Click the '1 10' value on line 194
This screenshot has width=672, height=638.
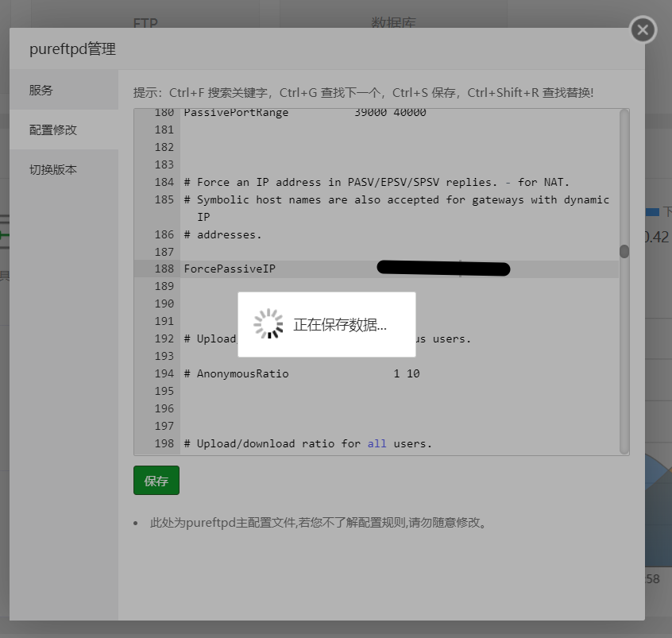(x=407, y=374)
